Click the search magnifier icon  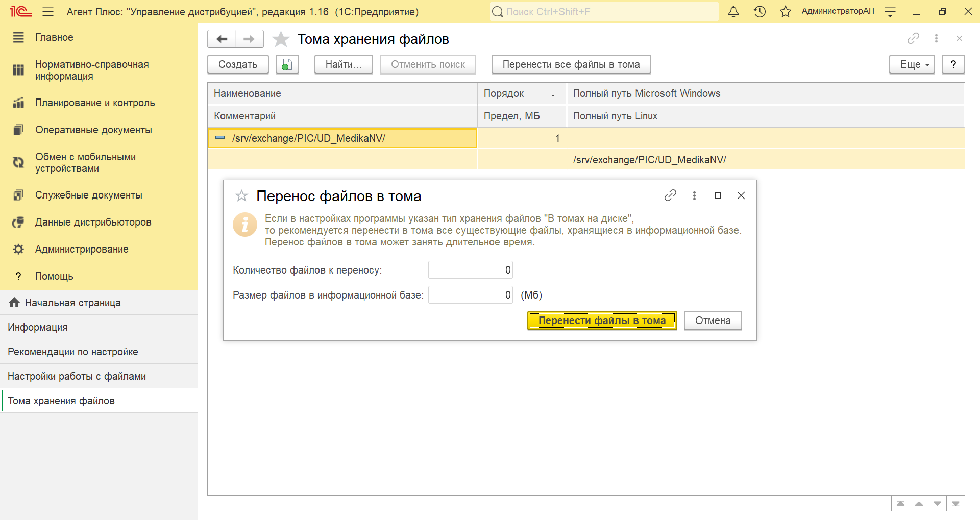pos(497,11)
